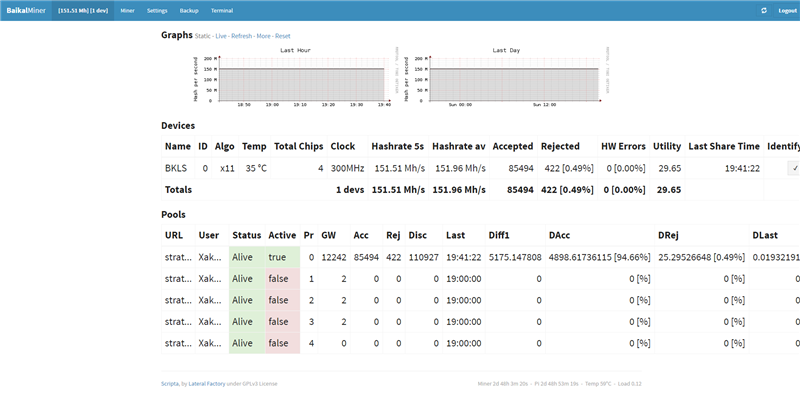Screen dimensions: 800x395
Task: Open the Scripta footer link
Action: 170,383
